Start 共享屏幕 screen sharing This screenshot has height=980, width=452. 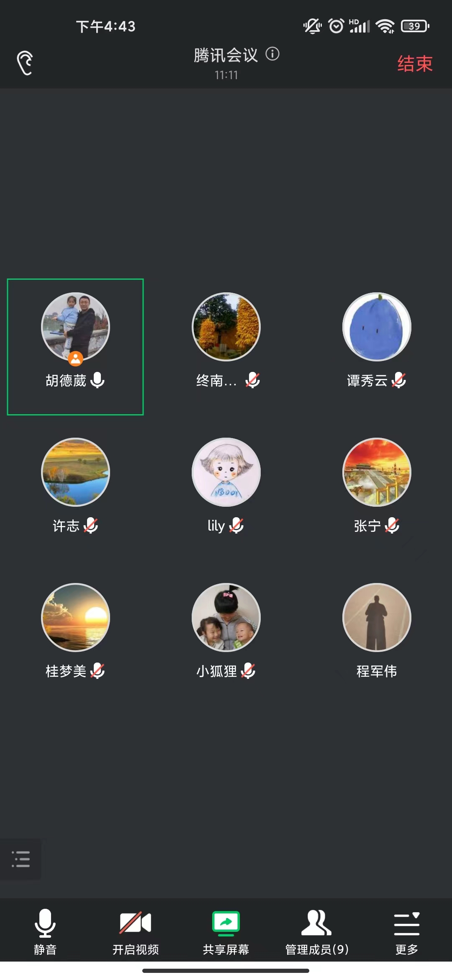click(226, 931)
